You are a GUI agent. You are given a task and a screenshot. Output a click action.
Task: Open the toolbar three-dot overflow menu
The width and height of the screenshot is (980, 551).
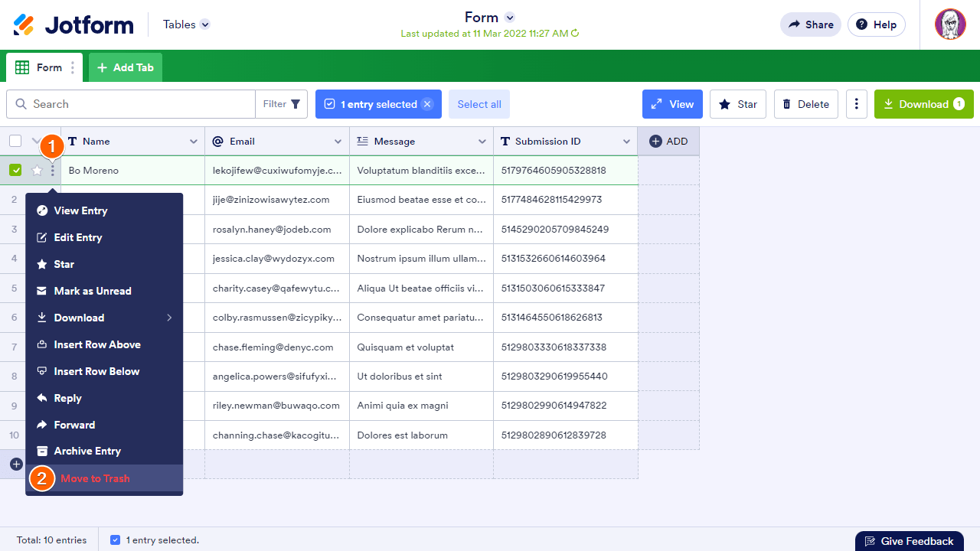pyautogui.click(x=856, y=103)
